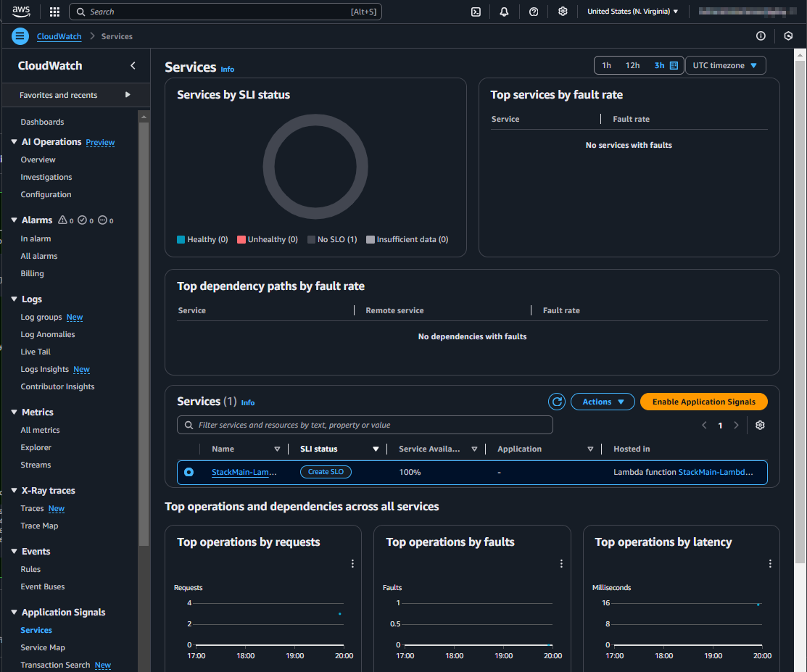The image size is (807, 672).
Task: Collapse the X-Ray traces section
Action: 15,491
